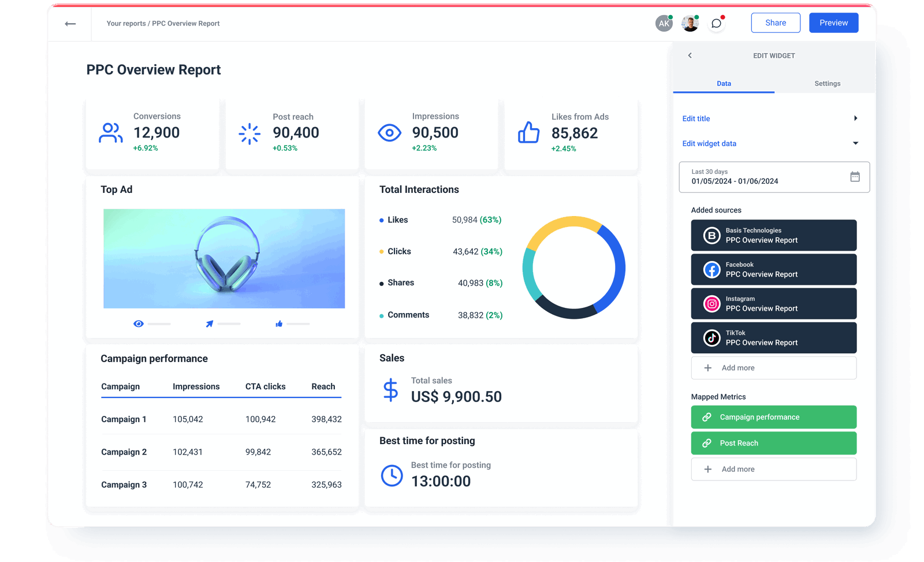The height and width of the screenshot is (562, 924).
Task: Click the Conversions people icon
Action: click(x=111, y=133)
